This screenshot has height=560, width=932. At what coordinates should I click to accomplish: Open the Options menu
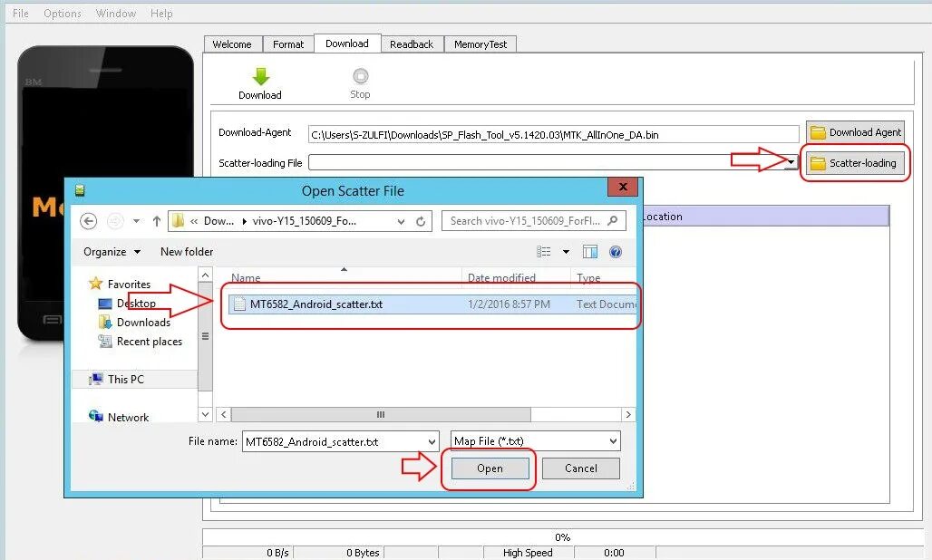pos(62,13)
